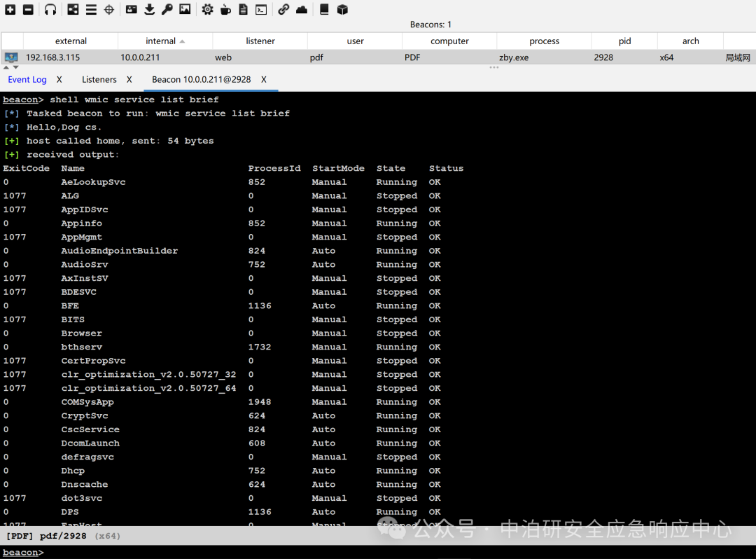
Task: Open Java signed applet coffee icon
Action: pos(225,10)
